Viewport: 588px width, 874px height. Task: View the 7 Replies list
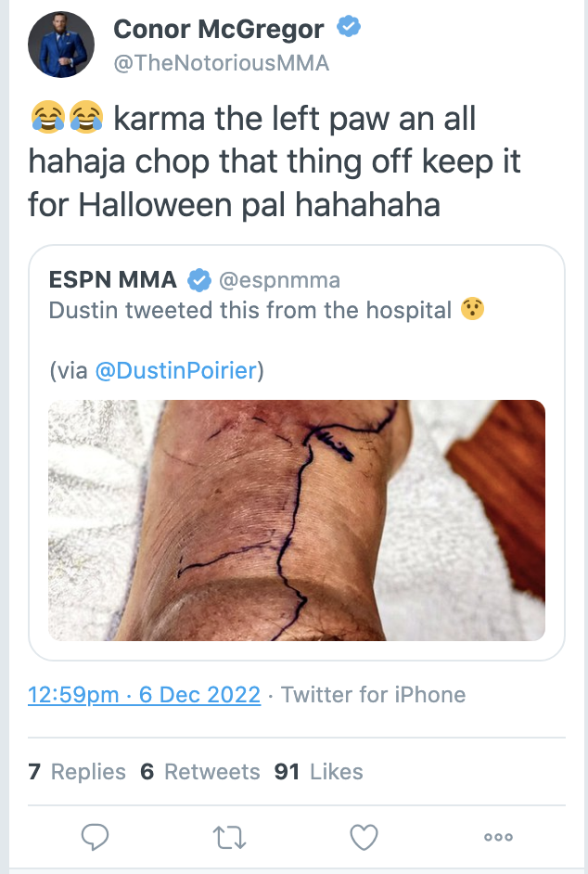point(77,771)
